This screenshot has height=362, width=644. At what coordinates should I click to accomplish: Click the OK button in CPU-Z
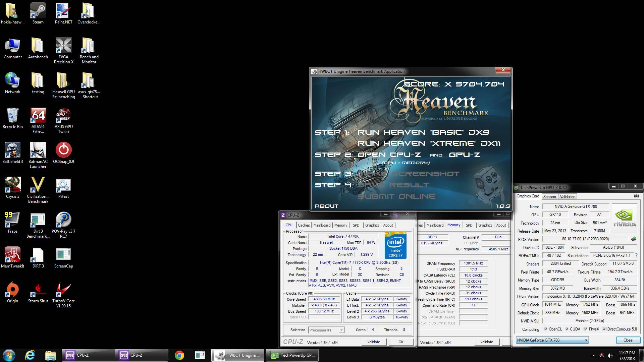point(401,342)
